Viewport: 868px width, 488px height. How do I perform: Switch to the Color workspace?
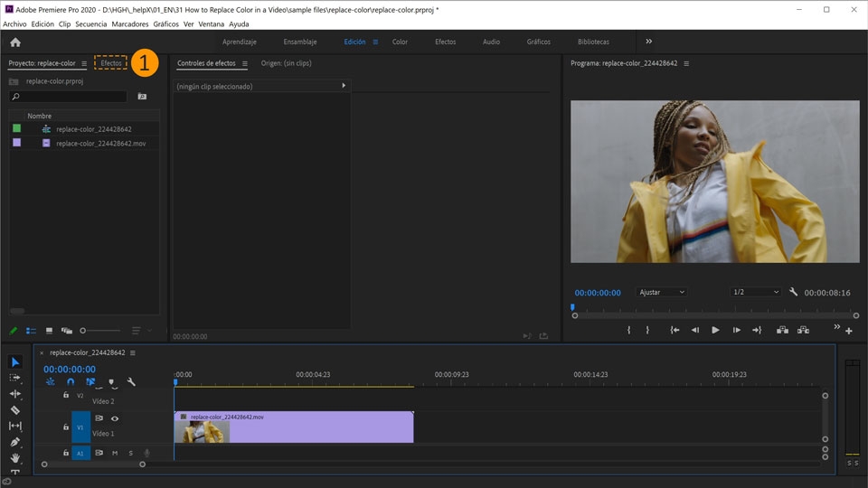pyautogui.click(x=400, y=42)
